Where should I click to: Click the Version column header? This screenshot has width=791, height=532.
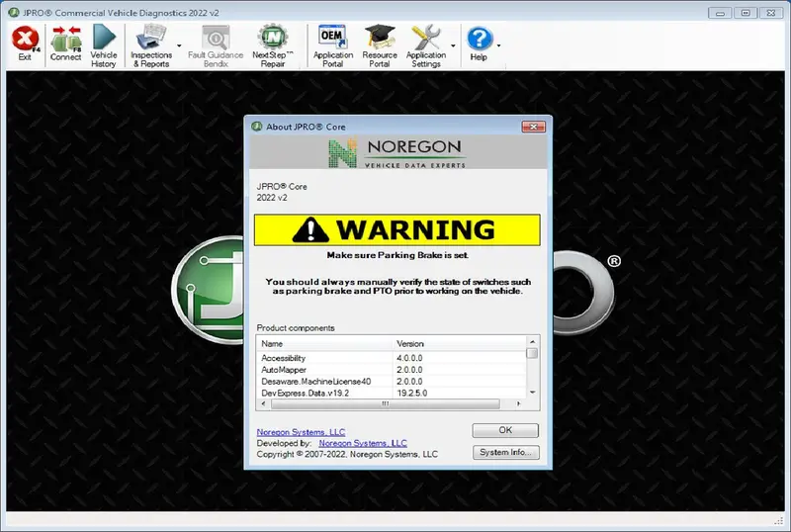pyautogui.click(x=459, y=344)
